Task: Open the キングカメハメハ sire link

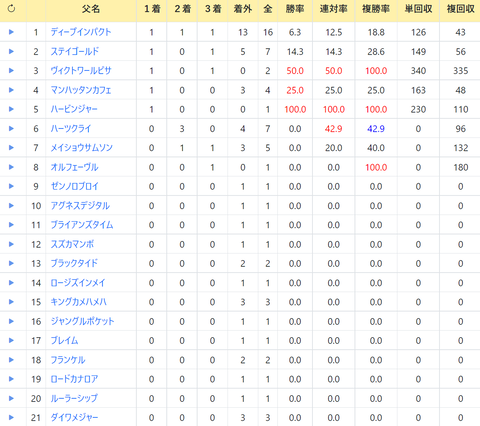Action: click(x=79, y=302)
